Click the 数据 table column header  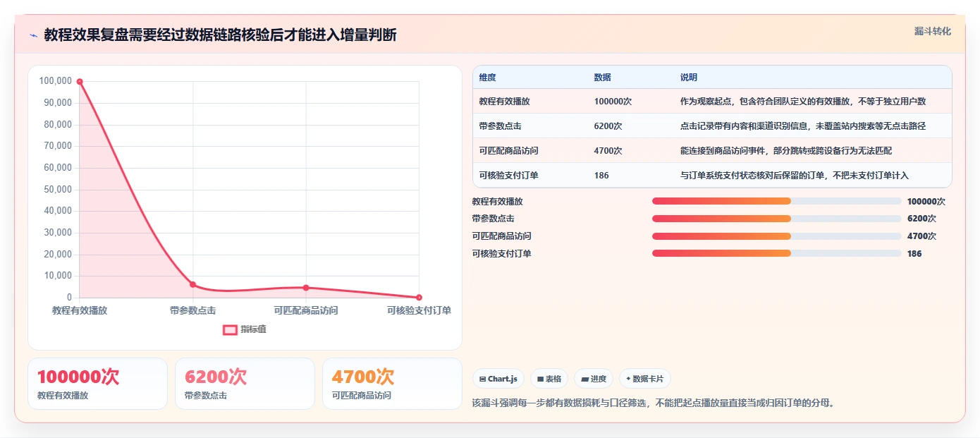602,77
